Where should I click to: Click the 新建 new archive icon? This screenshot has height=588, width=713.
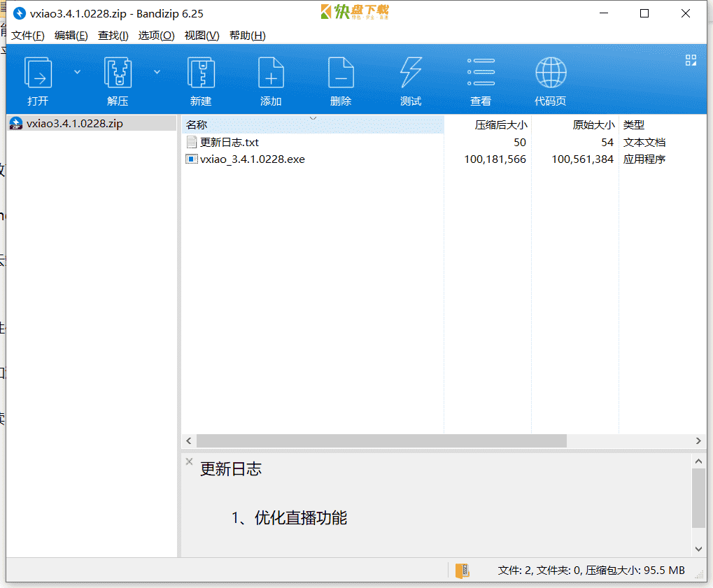[x=201, y=72]
